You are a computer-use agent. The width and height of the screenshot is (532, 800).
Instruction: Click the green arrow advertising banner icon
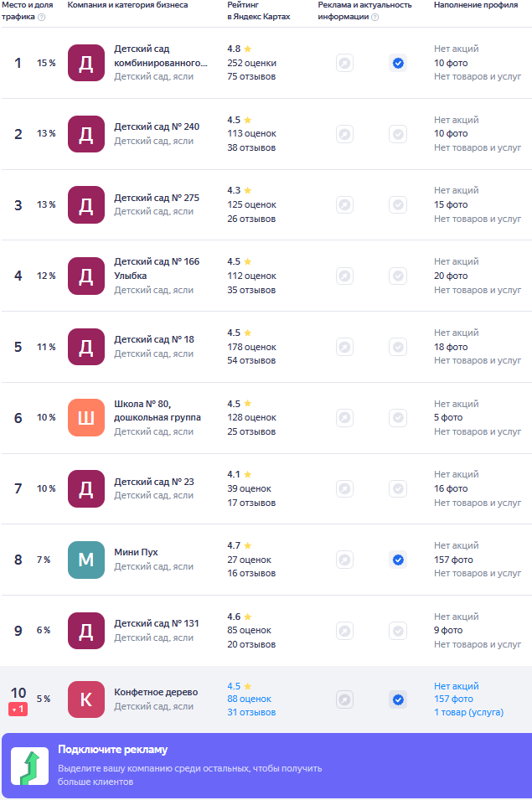pos(29,766)
